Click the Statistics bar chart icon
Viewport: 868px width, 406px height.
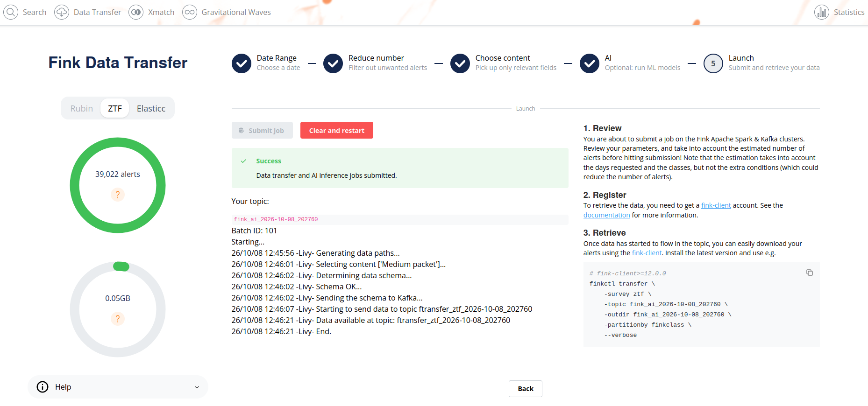pyautogui.click(x=822, y=12)
